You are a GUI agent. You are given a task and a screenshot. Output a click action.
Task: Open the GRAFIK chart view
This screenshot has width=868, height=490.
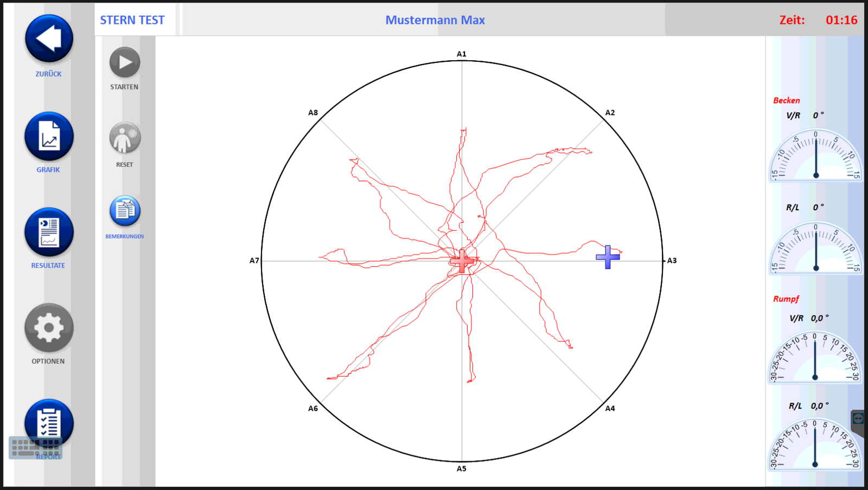[x=49, y=136]
